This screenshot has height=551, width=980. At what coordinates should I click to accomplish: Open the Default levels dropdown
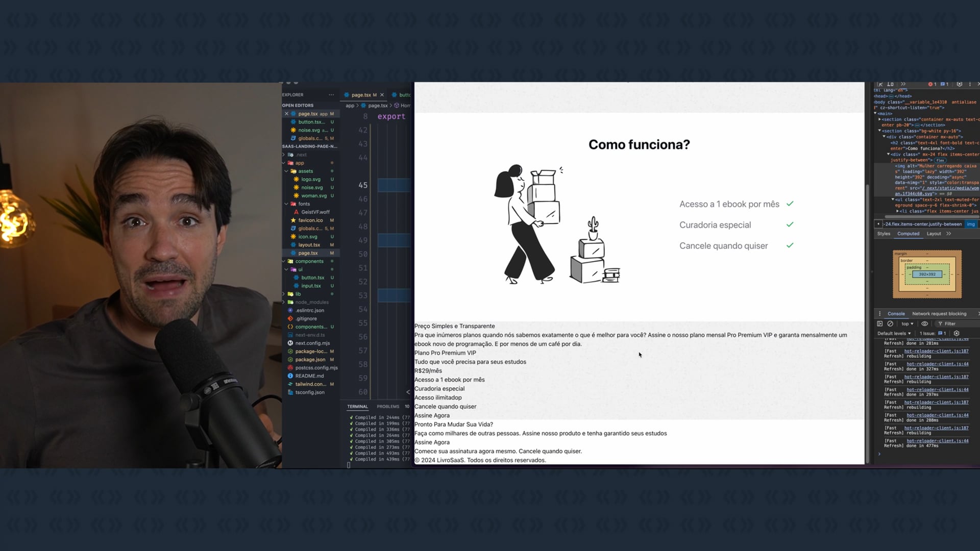[894, 333]
